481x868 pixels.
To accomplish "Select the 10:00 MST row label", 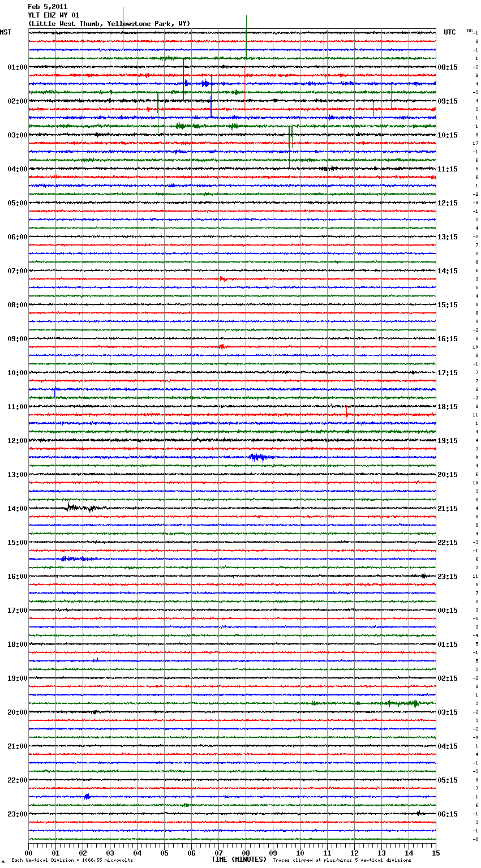I will click(18, 373).
